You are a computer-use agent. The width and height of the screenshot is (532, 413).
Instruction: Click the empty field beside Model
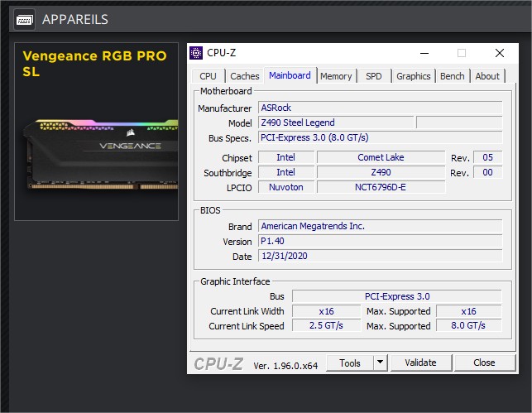[x=459, y=122]
